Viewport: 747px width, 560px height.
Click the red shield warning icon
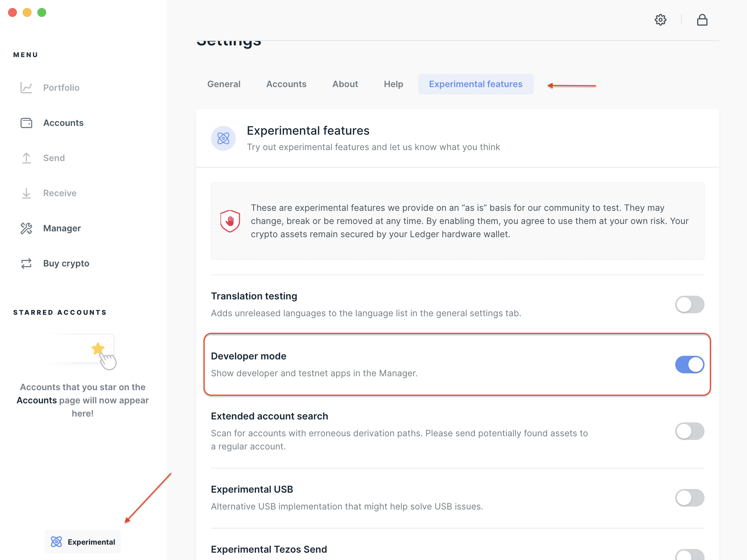(x=230, y=221)
